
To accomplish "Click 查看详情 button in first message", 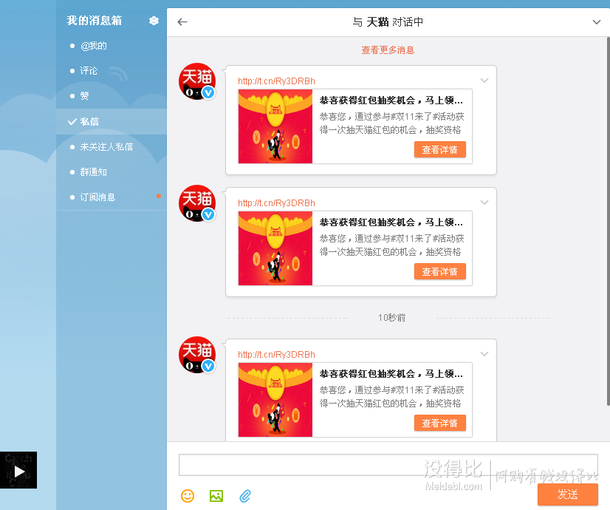I will [x=440, y=149].
